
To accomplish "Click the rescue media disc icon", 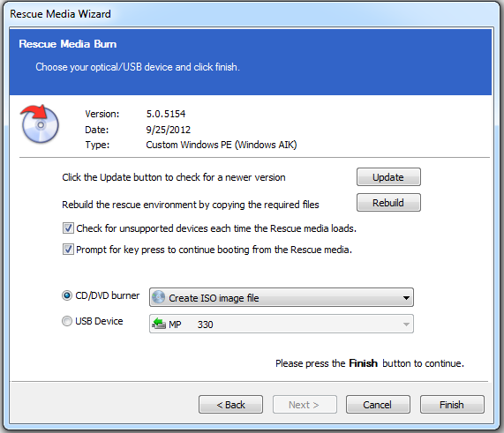I will [x=39, y=124].
